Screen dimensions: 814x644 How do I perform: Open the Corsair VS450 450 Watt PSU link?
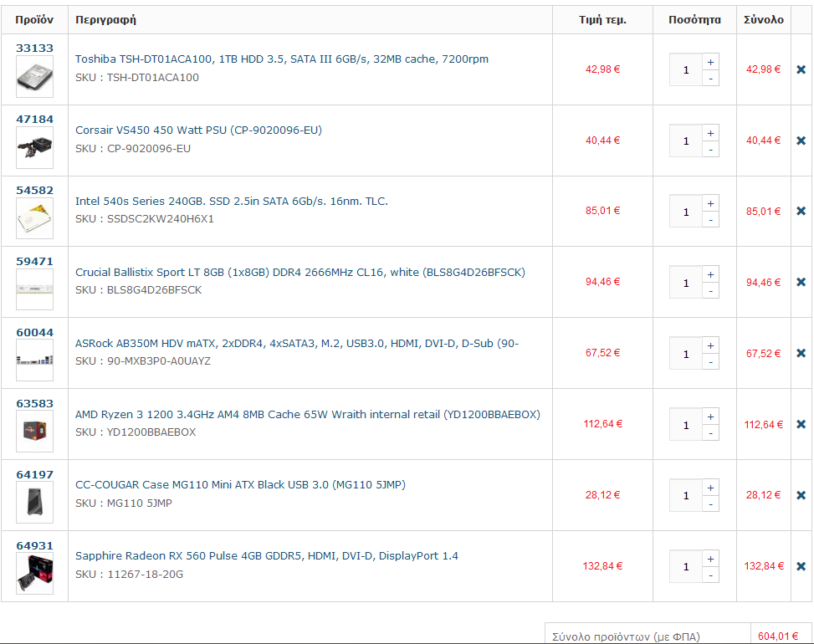tap(199, 130)
